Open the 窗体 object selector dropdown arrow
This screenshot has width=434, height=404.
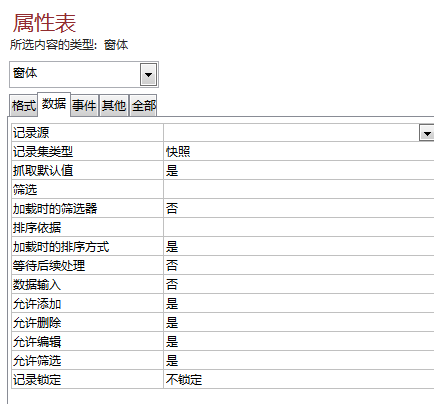pos(148,74)
